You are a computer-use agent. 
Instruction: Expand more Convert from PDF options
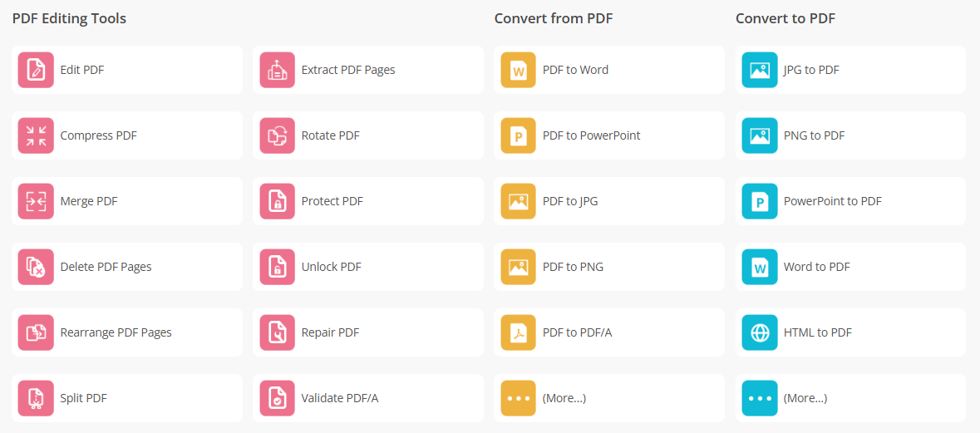564,398
